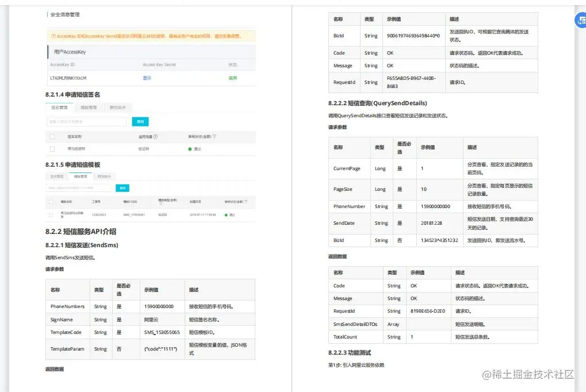Viewport: 586px width, 392px height.
Task: Click RequestId example 819BE656-D2E0
Action: point(427,311)
